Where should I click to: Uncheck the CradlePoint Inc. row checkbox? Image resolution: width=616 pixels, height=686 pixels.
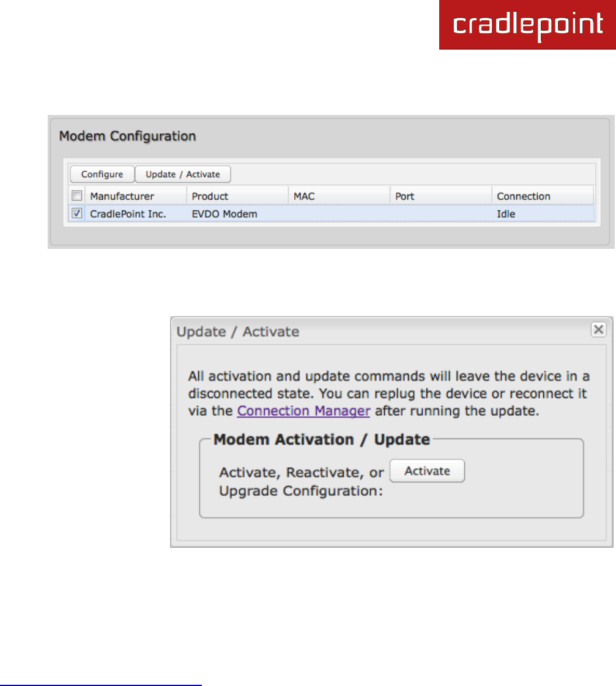[76, 213]
